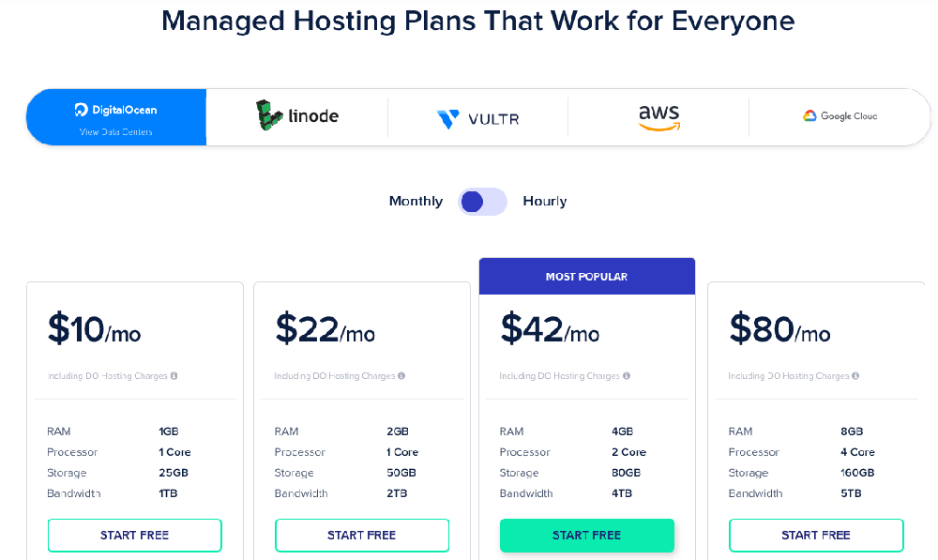Screen dimensions: 938x560
Task: Click the MOST POPULAR banner
Action: pos(586,276)
